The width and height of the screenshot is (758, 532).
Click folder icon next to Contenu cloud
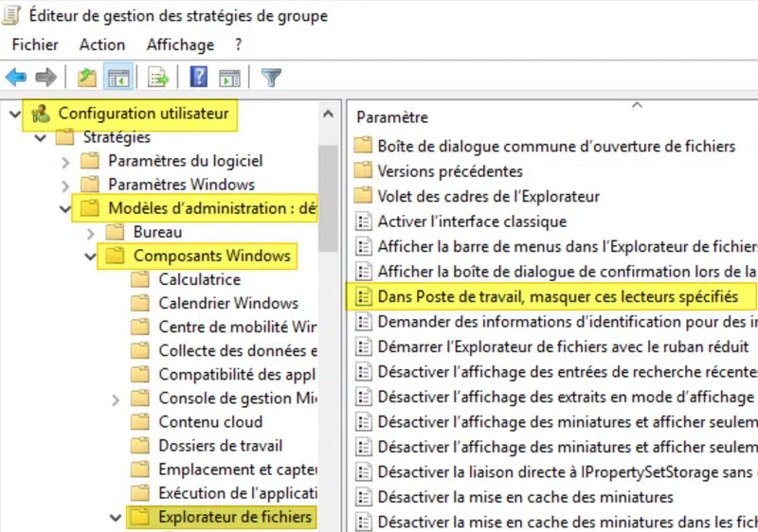click(x=140, y=421)
